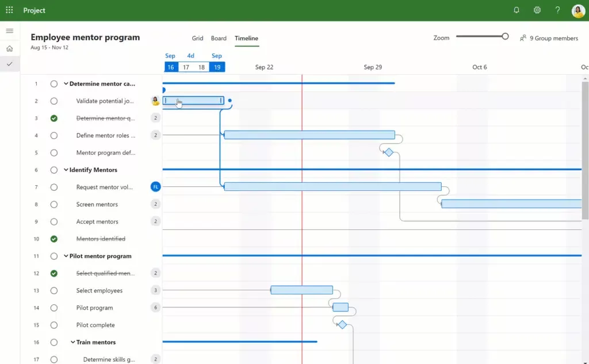
Task: Click the Pilot complete milestone diamond
Action: click(x=342, y=324)
